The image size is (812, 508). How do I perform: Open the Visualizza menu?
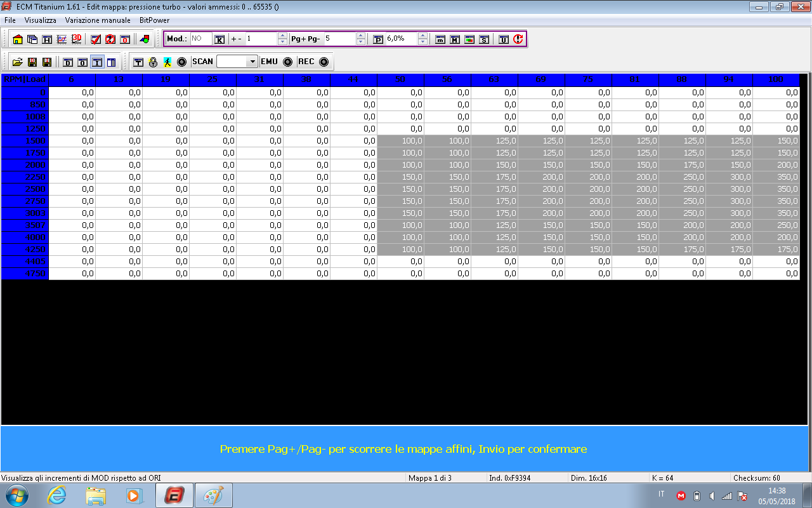click(41, 20)
